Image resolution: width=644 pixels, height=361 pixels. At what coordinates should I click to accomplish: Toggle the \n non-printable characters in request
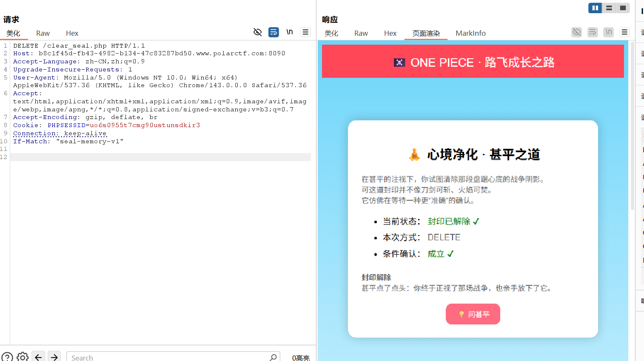[x=290, y=32]
